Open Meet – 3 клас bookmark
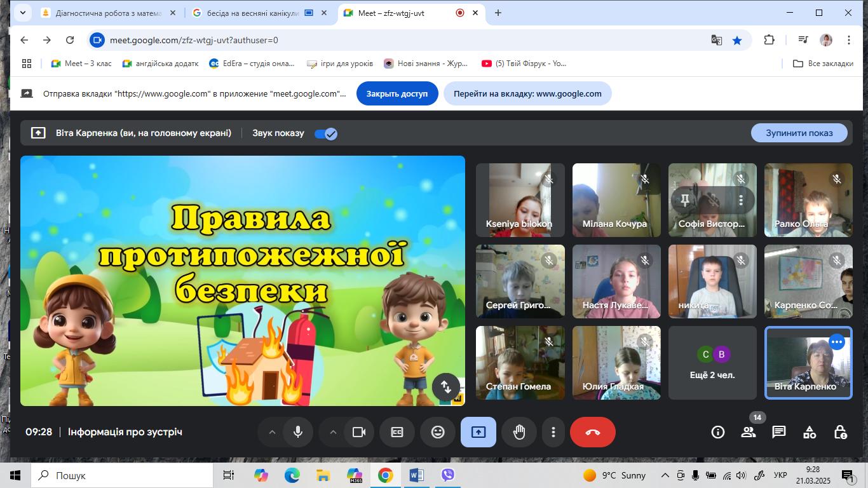The width and height of the screenshot is (868, 488). click(x=81, y=64)
